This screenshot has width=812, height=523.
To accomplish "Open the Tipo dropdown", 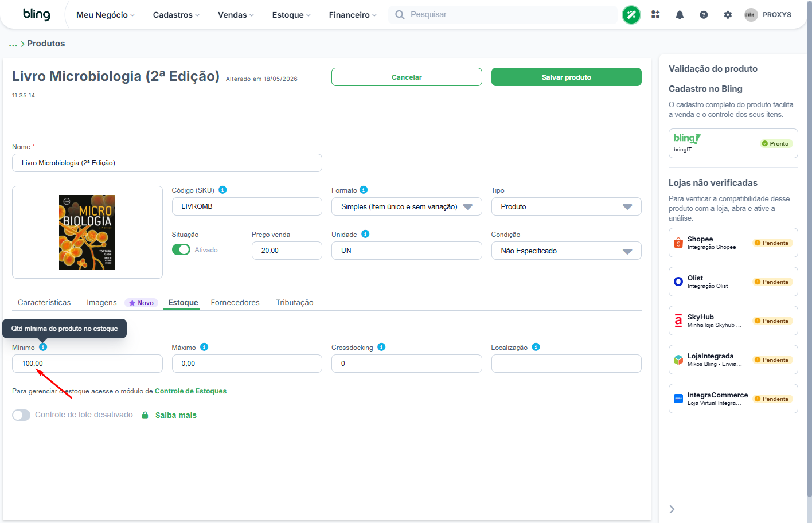I will point(566,206).
